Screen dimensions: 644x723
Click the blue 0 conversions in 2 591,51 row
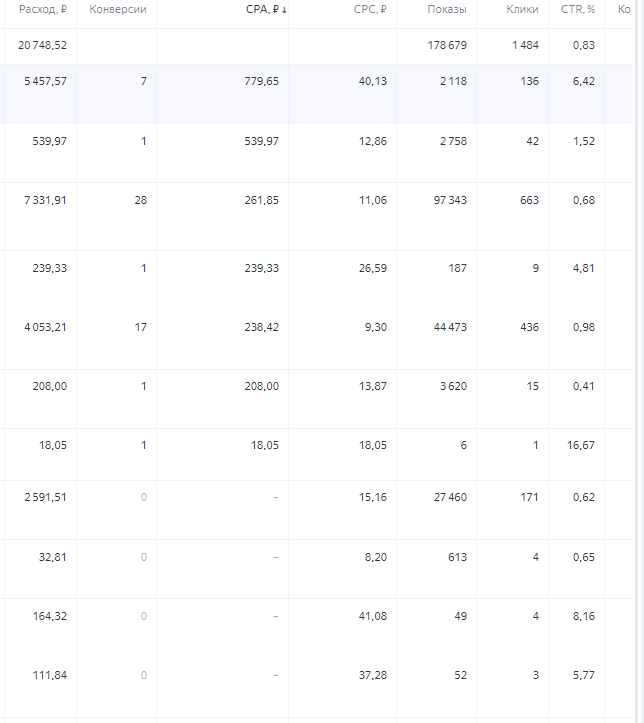(143, 497)
